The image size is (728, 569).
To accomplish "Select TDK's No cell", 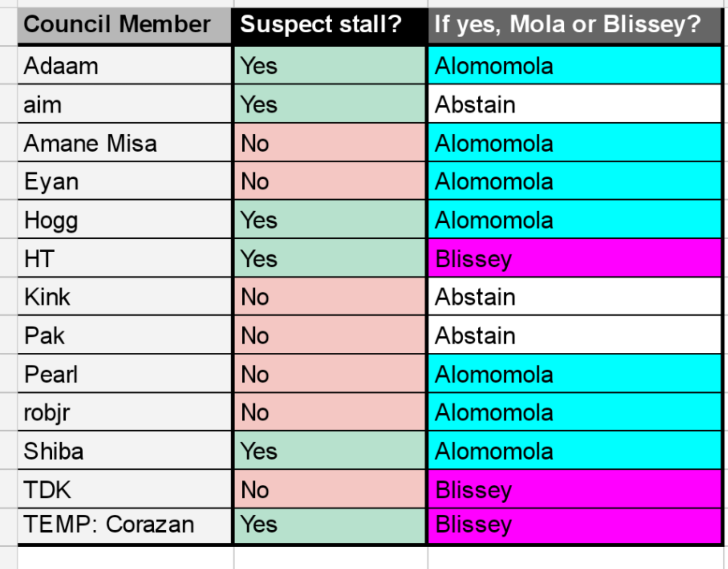I will click(330, 489).
